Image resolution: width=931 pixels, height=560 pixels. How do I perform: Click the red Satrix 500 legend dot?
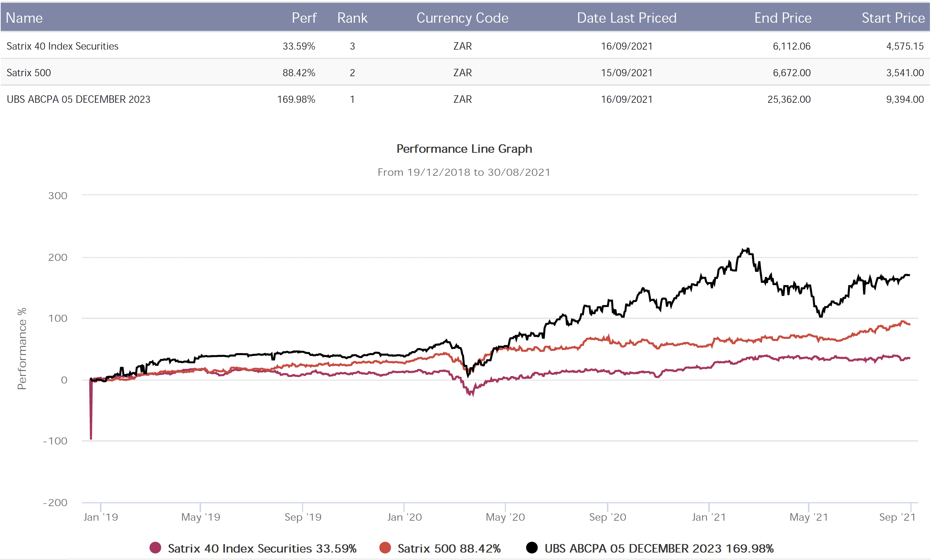pos(385,548)
